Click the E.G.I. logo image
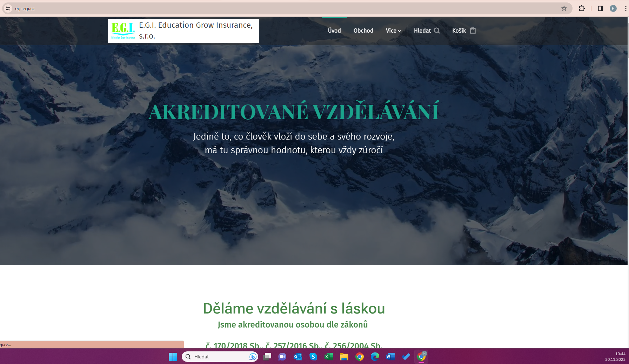 coord(123,31)
